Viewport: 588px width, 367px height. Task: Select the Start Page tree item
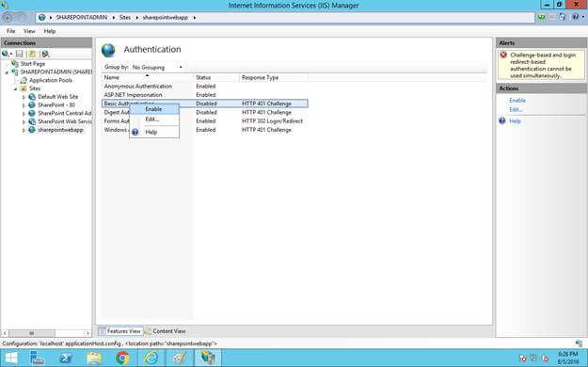pos(33,64)
